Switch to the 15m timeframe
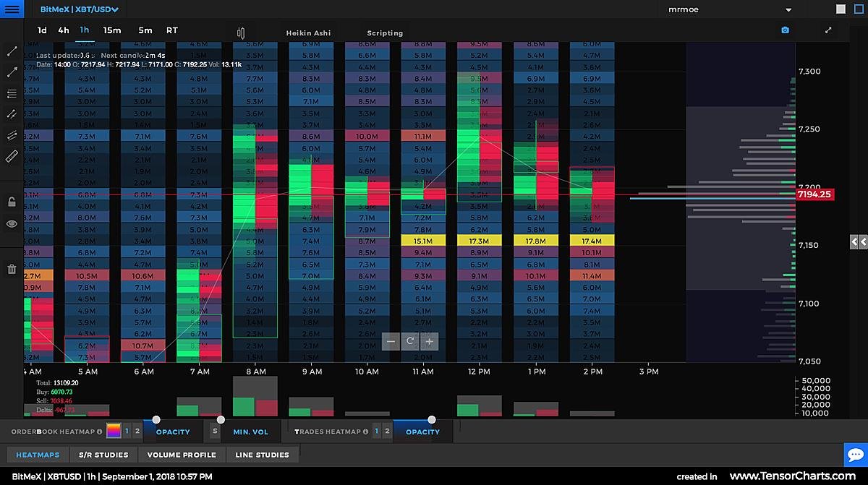Viewport: 868px width, 485px height. (112, 30)
